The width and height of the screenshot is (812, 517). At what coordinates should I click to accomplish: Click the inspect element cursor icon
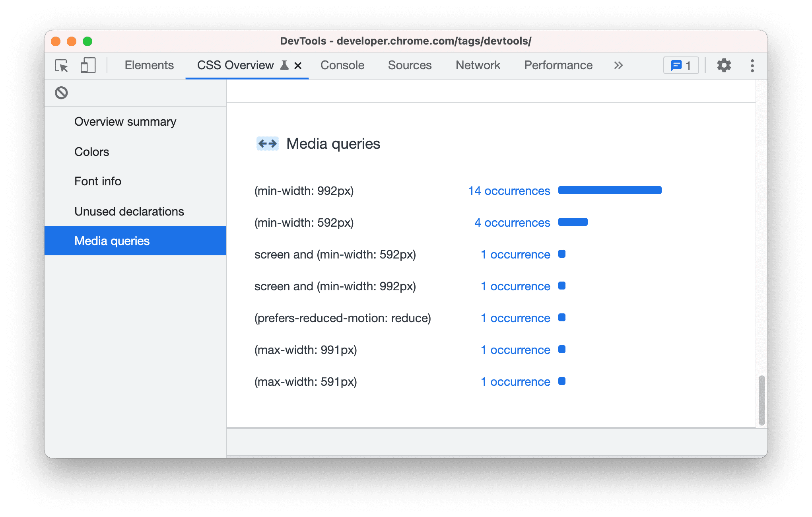[x=61, y=66]
